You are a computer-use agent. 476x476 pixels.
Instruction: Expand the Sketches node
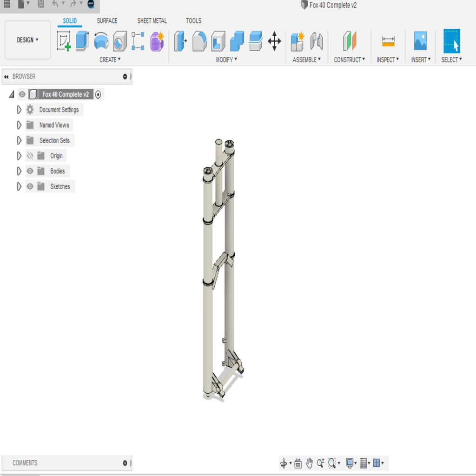pos(19,186)
